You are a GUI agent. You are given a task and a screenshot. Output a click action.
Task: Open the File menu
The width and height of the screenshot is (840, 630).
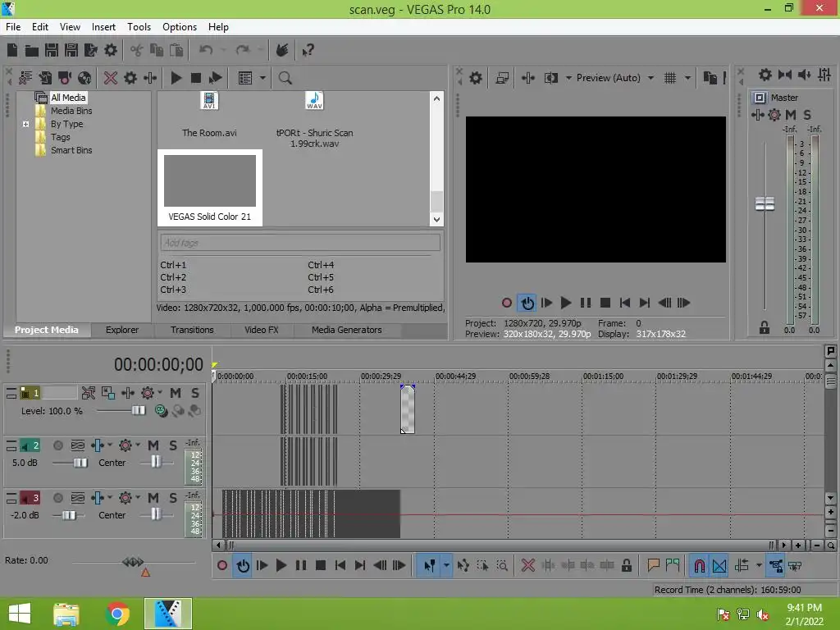tap(13, 27)
